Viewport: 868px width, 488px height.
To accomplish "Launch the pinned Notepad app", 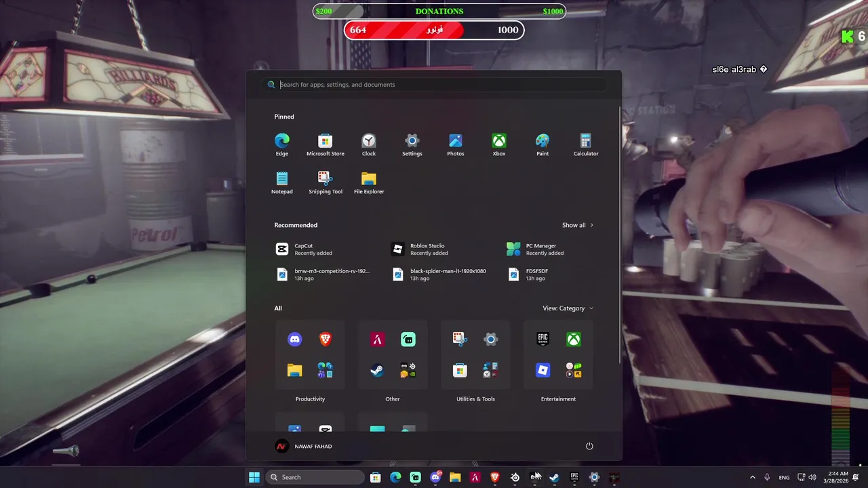I will coord(282,183).
